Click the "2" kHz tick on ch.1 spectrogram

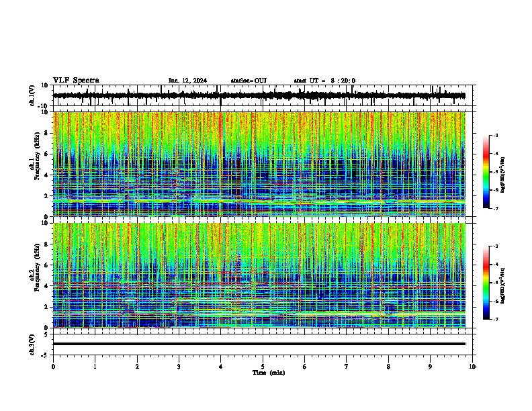[x=46, y=195]
